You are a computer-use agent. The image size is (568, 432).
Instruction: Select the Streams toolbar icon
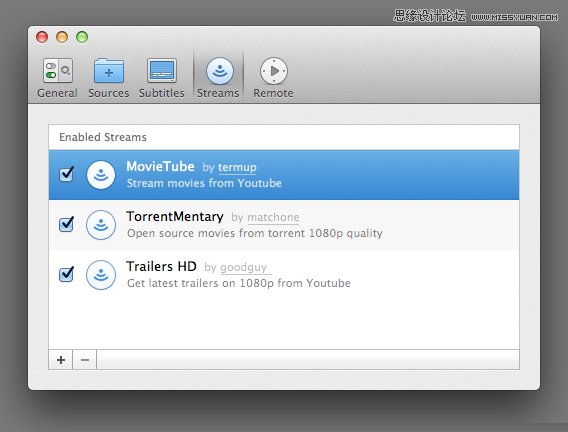220,71
